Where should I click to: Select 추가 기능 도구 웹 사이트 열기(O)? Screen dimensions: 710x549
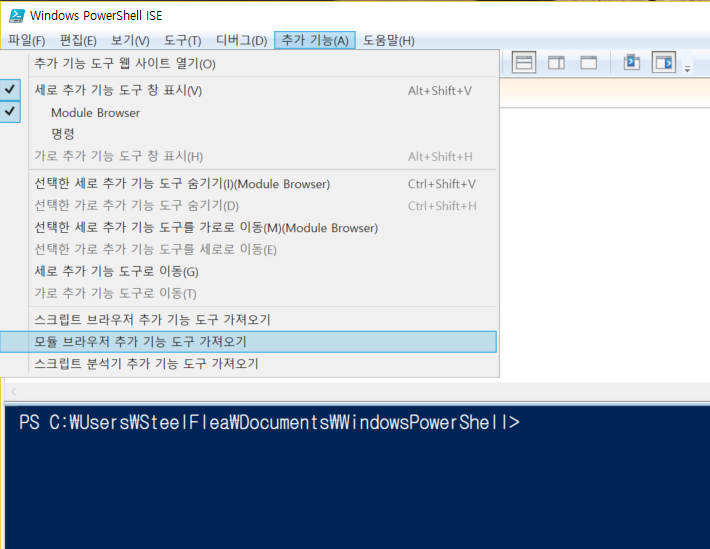(249, 63)
